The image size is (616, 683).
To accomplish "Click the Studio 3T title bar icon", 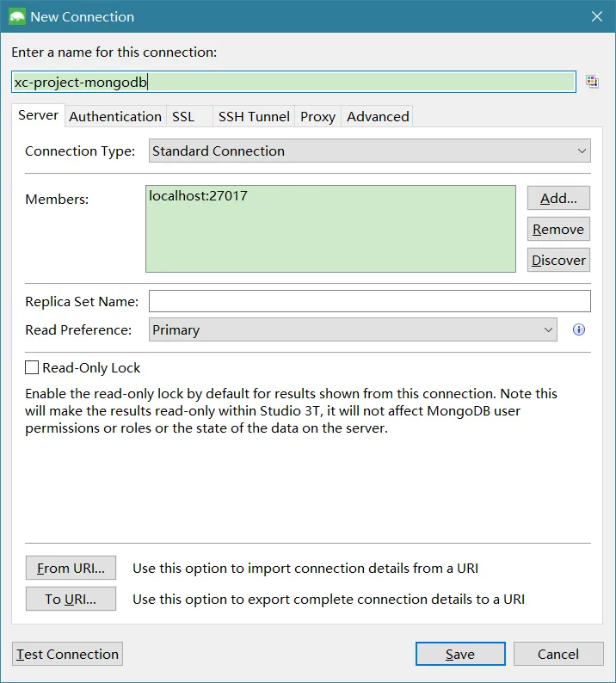I will point(15,16).
